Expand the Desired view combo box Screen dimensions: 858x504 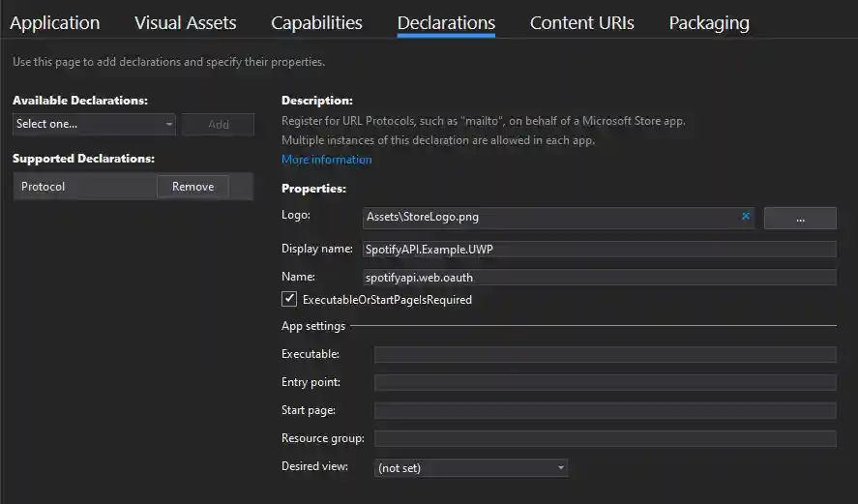pos(470,468)
